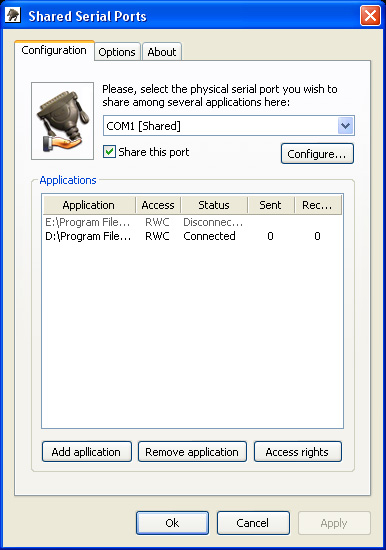
Task: Click the serial port connector image
Action: point(62,121)
